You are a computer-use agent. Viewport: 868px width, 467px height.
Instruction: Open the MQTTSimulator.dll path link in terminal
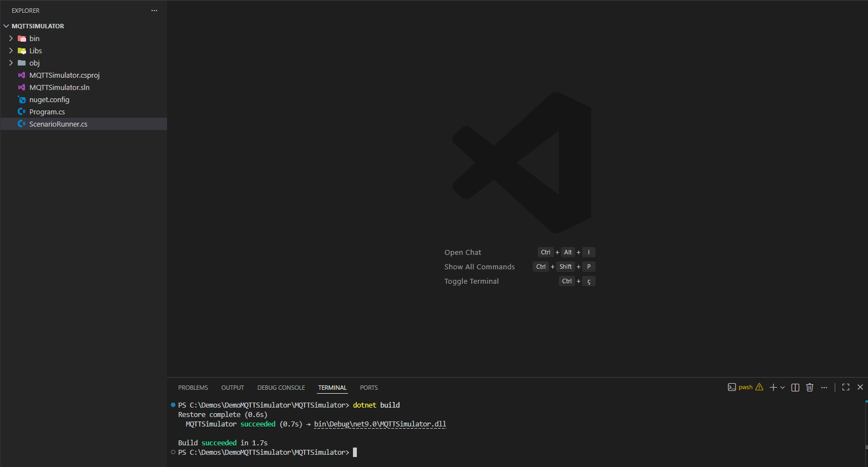tap(380, 424)
